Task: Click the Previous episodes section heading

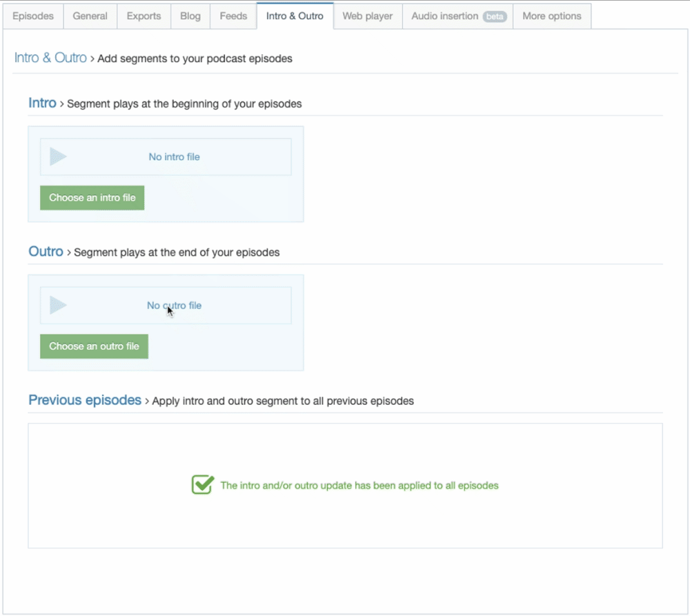Action: click(x=85, y=400)
